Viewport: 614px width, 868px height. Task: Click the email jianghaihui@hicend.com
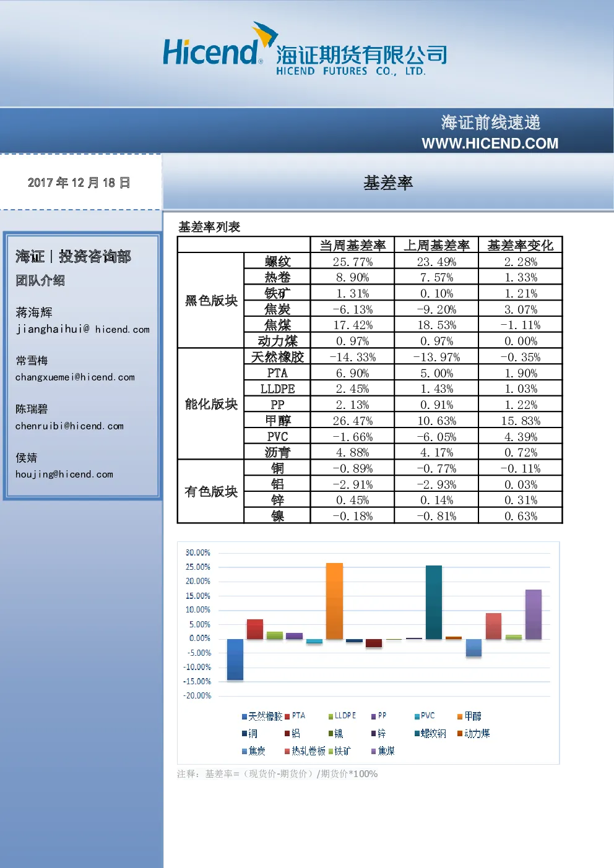[82, 329]
